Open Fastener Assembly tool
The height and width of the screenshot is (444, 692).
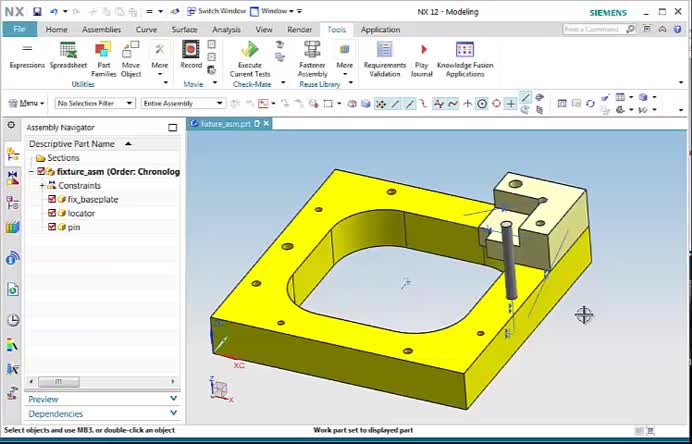[x=312, y=59]
